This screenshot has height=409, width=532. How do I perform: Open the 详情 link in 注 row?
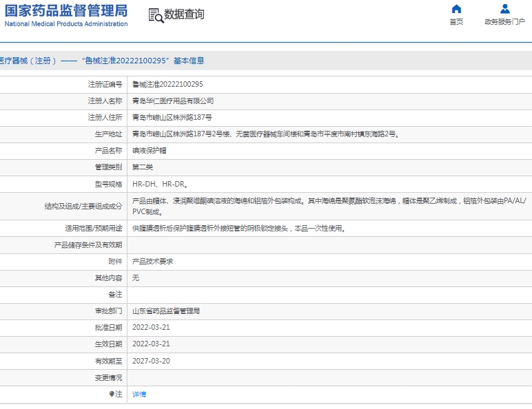tap(139, 394)
